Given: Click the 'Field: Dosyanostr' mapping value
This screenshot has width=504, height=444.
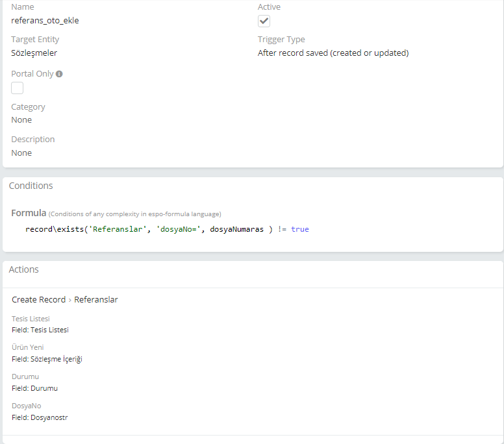Looking at the screenshot, I should [40, 417].
